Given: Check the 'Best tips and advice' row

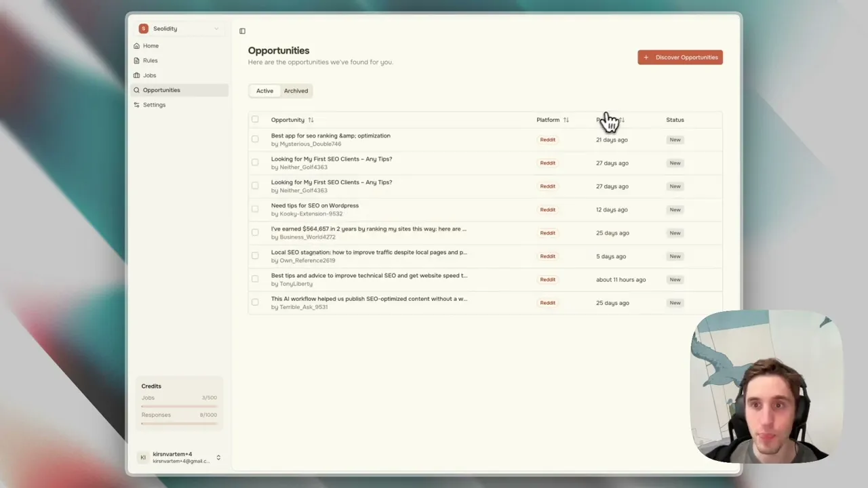Looking at the screenshot, I should (x=255, y=279).
